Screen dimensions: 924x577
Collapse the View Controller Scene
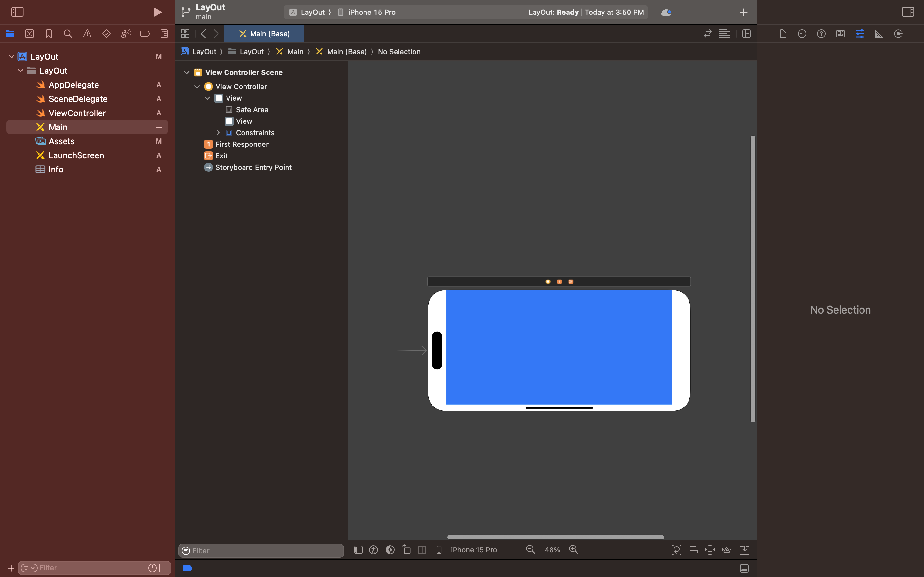click(x=187, y=72)
